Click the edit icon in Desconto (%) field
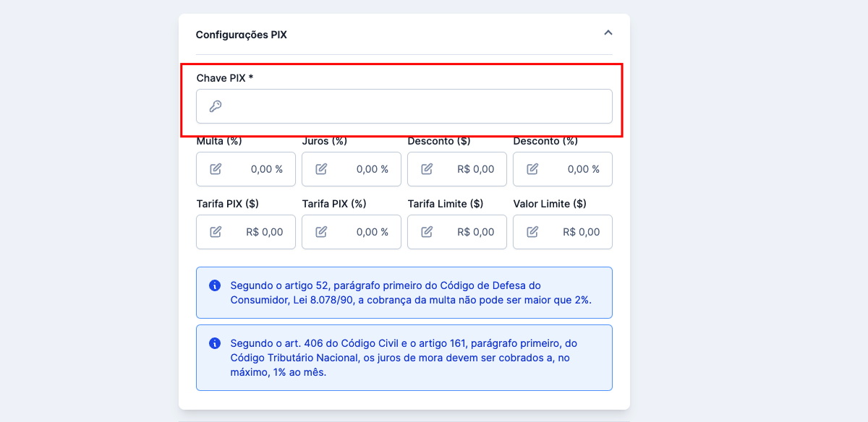 coord(531,168)
